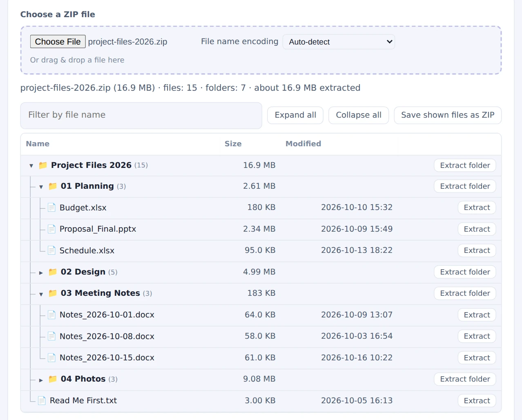Expand the 02 Design folder arrow

41,273
